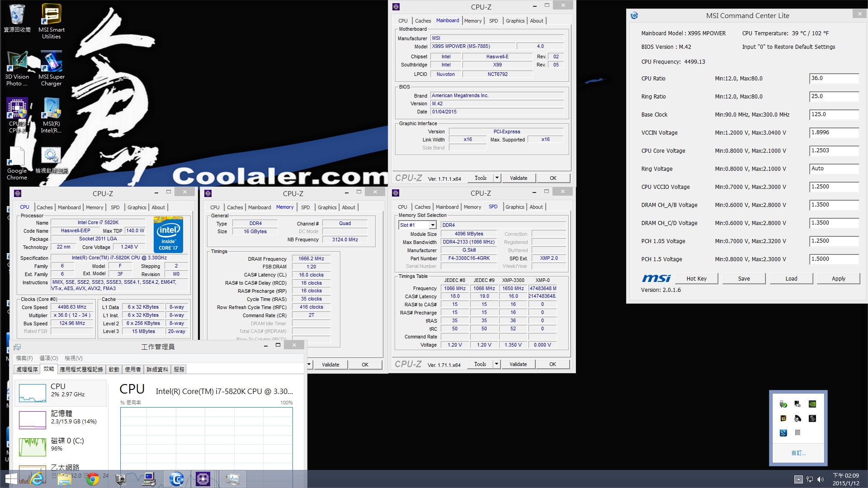Click the old computer icon on the taskbar
The width and height of the screenshot is (868, 488).
point(149,479)
